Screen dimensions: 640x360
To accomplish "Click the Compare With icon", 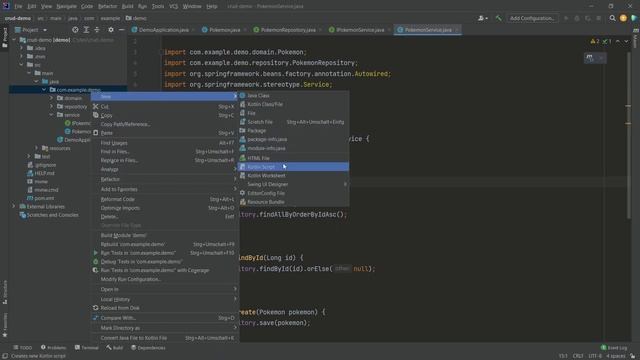I will [x=96, y=318].
